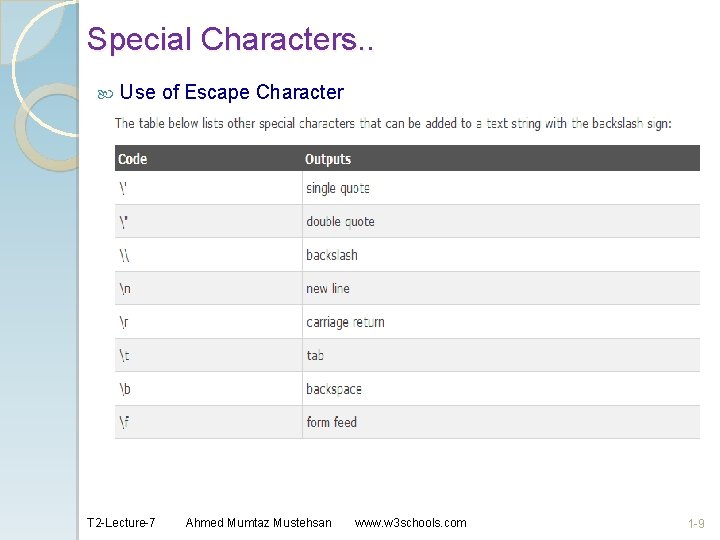This screenshot has width=720, height=540.
Task: Select the 'backslash' output cell
Action: pos(332,255)
